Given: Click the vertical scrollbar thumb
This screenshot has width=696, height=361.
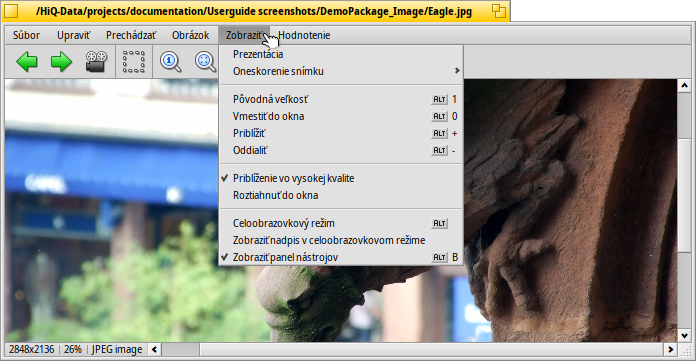Looking at the screenshot, I should (684, 194).
